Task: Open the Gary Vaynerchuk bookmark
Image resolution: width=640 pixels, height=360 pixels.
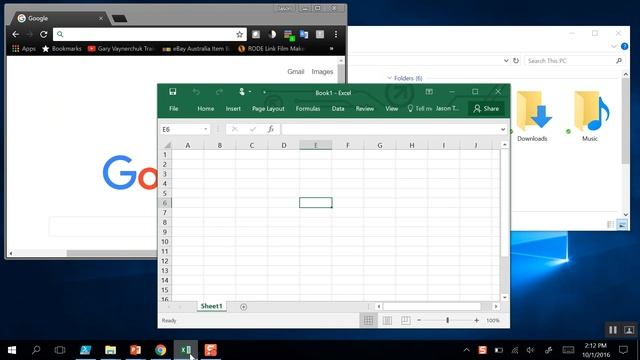Action: click(121, 49)
